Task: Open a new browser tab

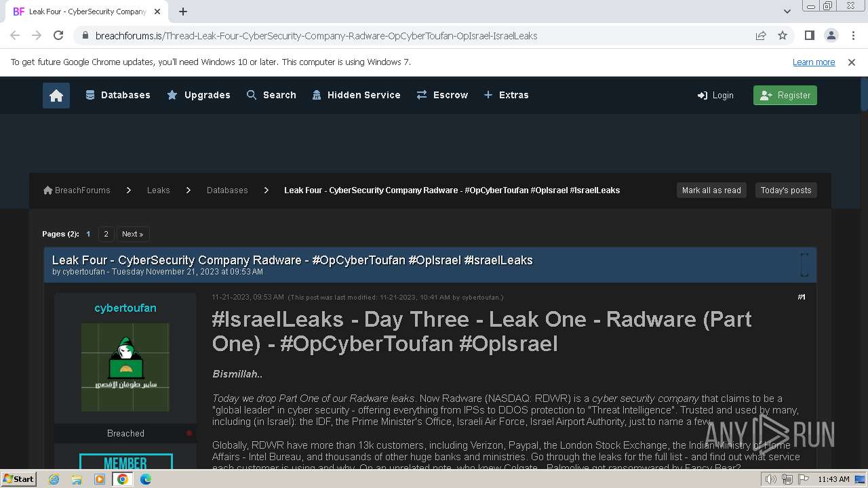Action: pos(183,12)
